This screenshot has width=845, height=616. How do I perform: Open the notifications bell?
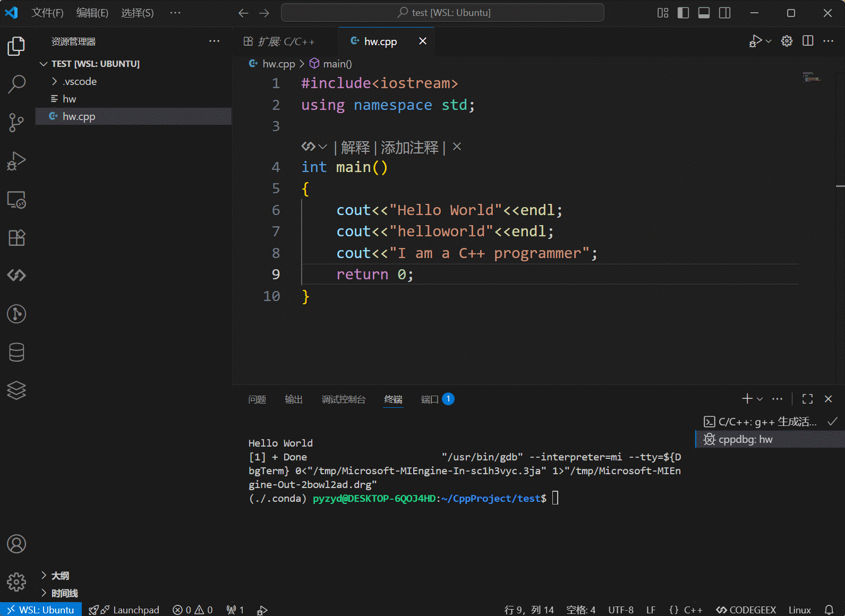tap(829, 610)
